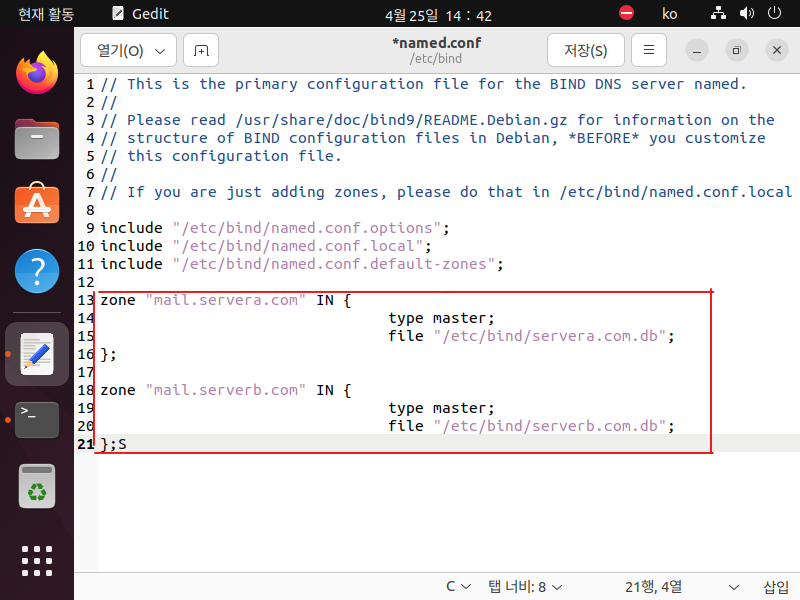Click line 7 comment about adding zones
The image size is (800, 600).
click(446, 192)
